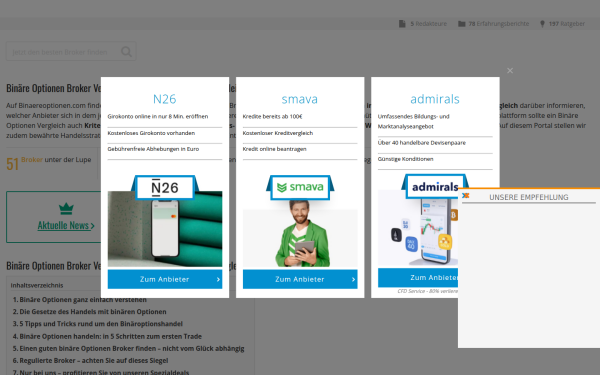Image resolution: width=600 pixels, height=375 pixels.
Task: Click the smava man with tablet image
Action: (x=300, y=233)
